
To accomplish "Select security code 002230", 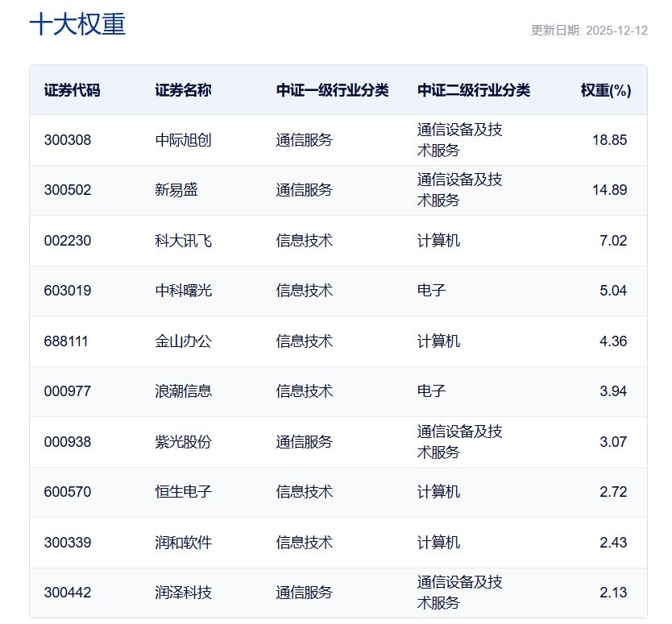I will point(68,241).
